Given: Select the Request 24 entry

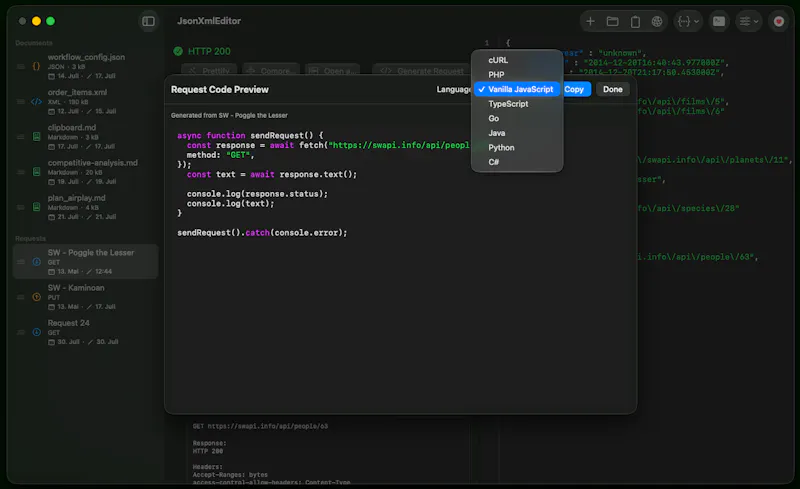Looking at the screenshot, I should 86,332.
